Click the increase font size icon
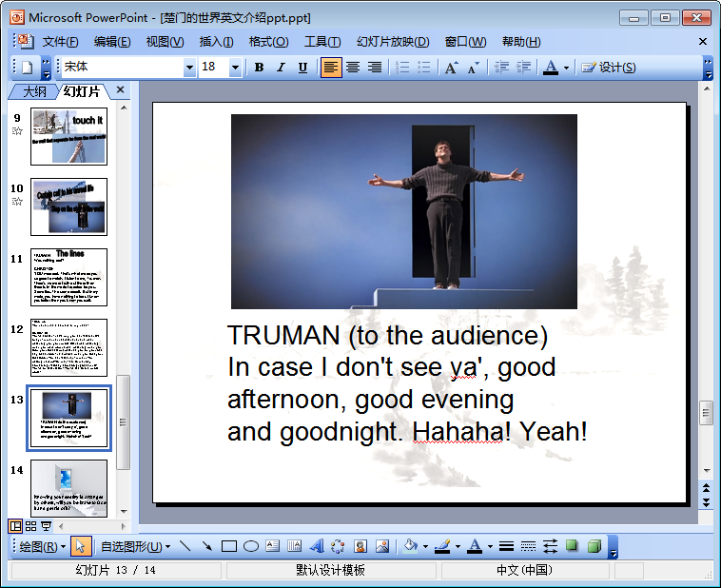 click(x=451, y=68)
